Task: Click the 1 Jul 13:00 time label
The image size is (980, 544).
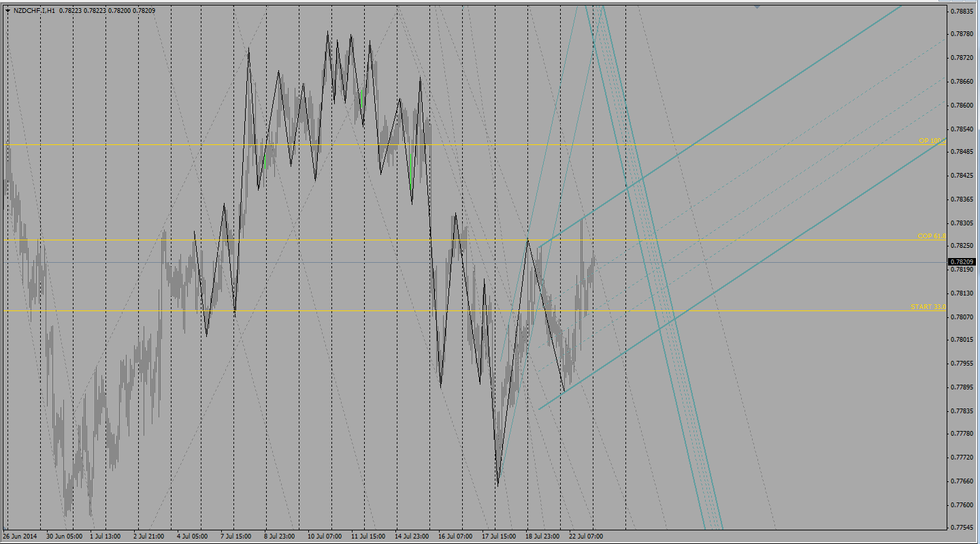Action: [x=106, y=537]
